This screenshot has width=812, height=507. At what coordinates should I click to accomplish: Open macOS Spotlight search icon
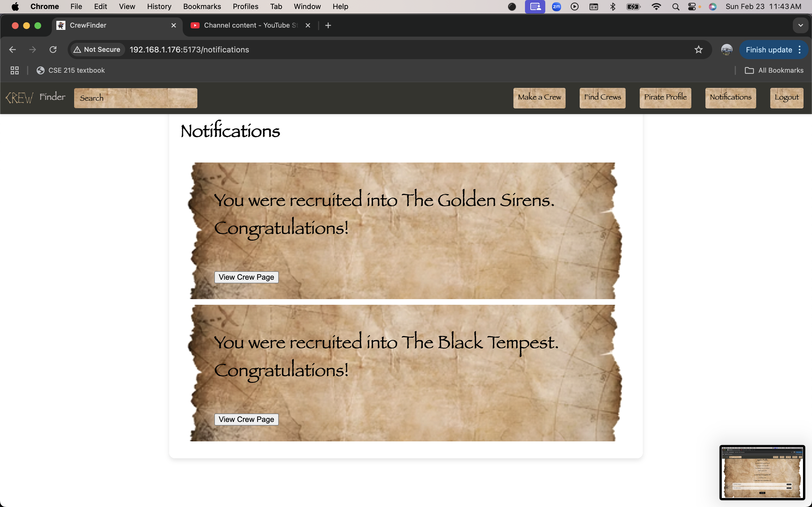point(676,7)
